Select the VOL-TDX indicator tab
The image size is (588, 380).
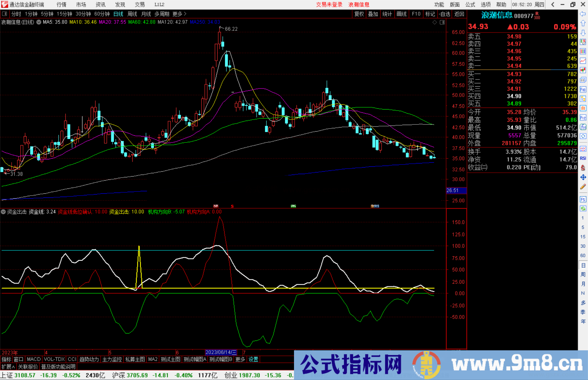pyautogui.click(x=54, y=359)
